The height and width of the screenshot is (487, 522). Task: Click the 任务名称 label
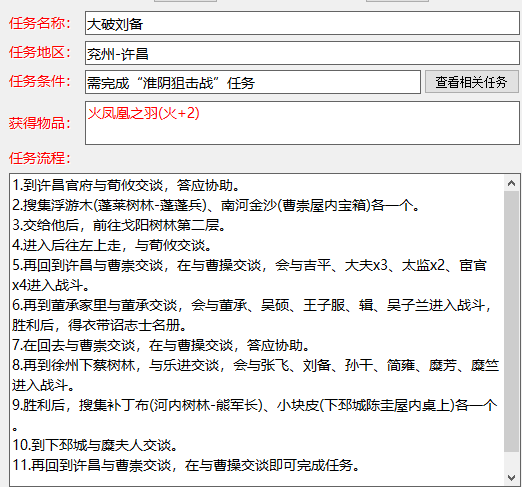[x=40, y=23]
